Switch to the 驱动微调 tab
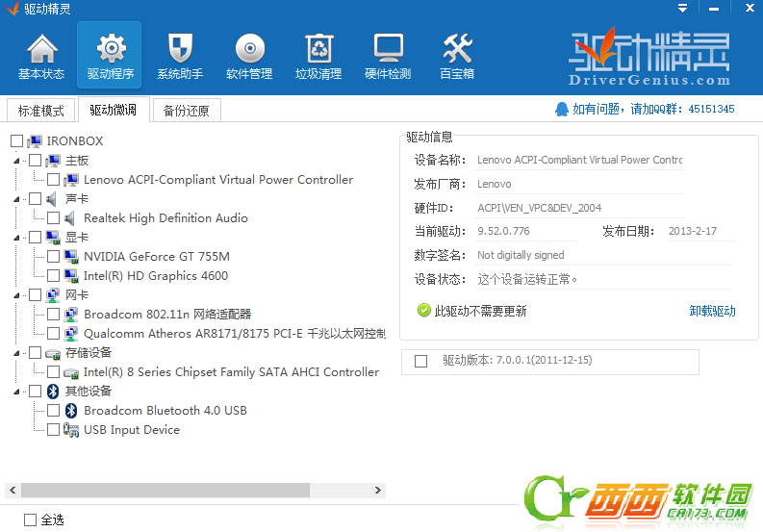 [x=113, y=110]
